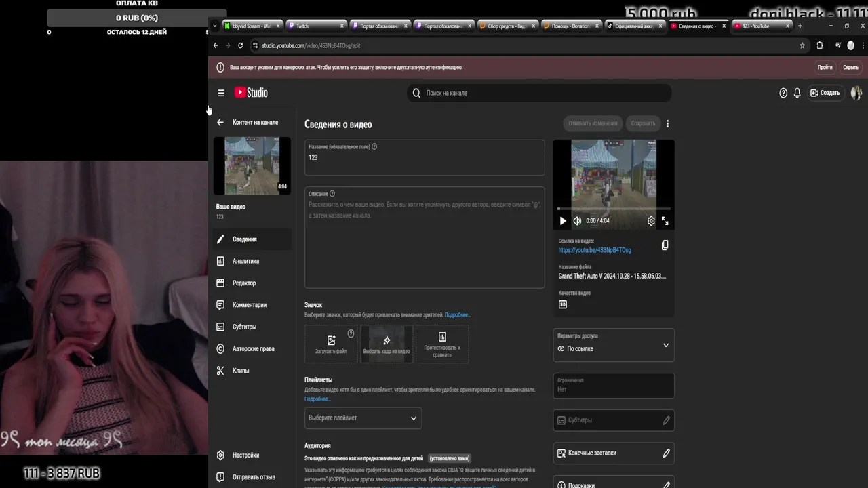Click the description help question mark icon
This screenshot has height=488, width=868.
(332, 194)
